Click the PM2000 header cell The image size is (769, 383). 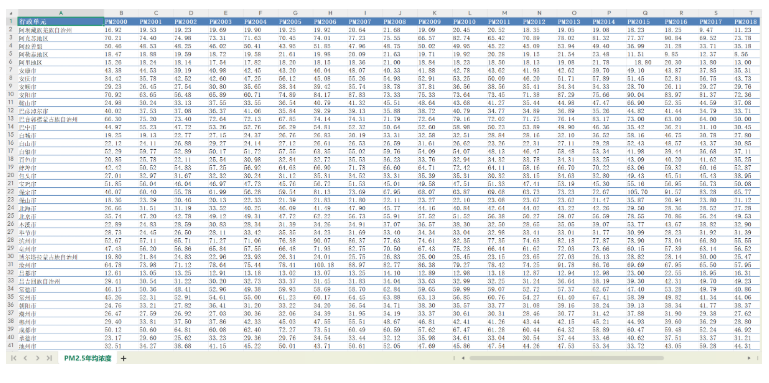(x=121, y=22)
